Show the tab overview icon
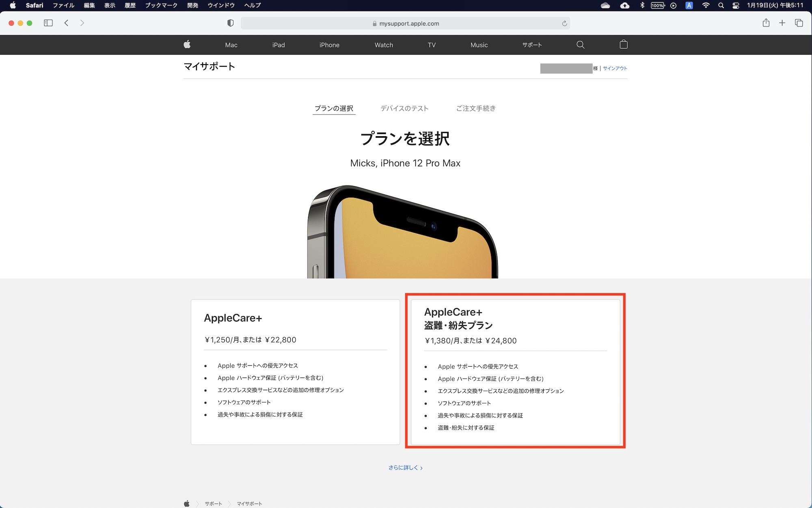 (x=799, y=23)
